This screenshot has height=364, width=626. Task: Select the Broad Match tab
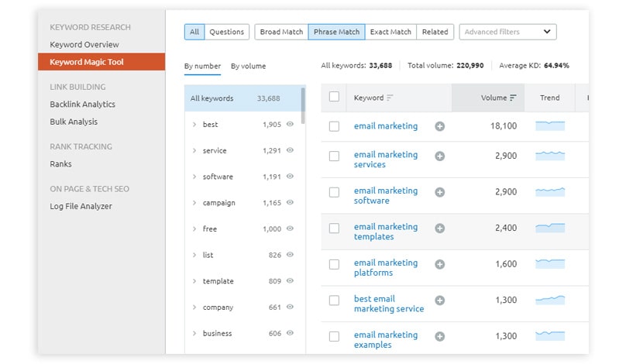pyautogui.click(x=281, y=32)
